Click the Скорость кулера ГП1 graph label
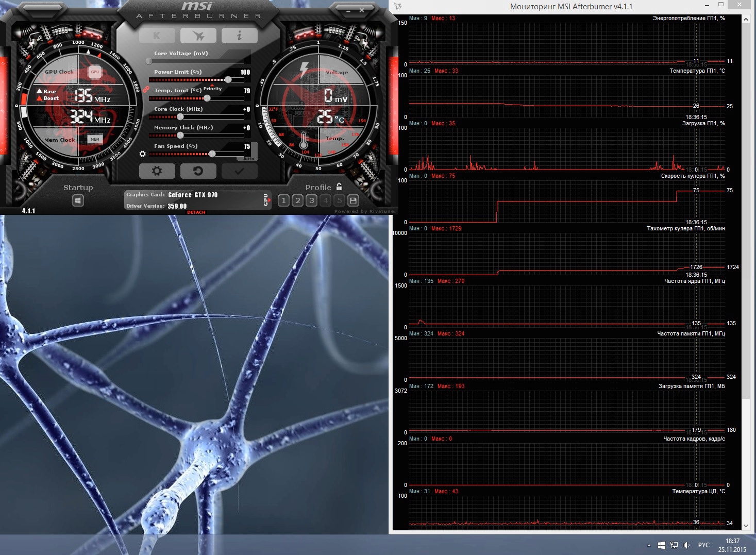 click(x=693, y=176)
